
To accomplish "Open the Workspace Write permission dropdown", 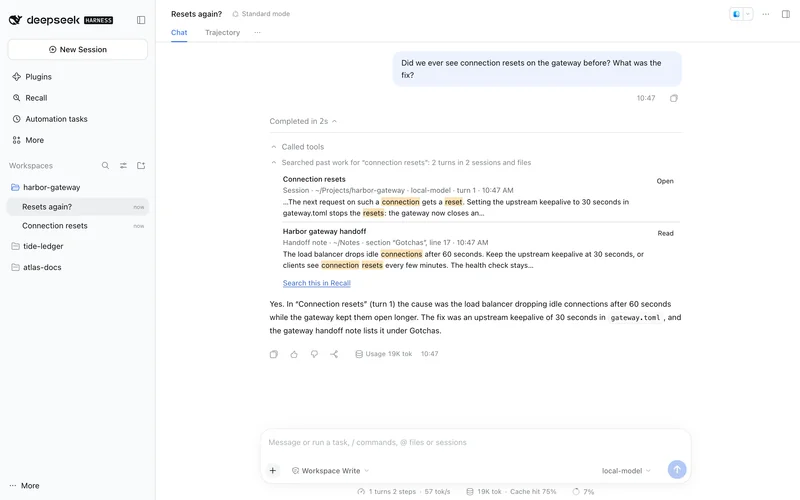I will [330, 470].
